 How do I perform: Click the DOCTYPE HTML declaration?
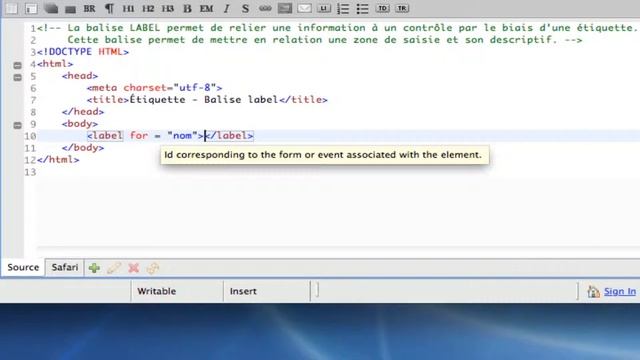click(x=83, y=52)
